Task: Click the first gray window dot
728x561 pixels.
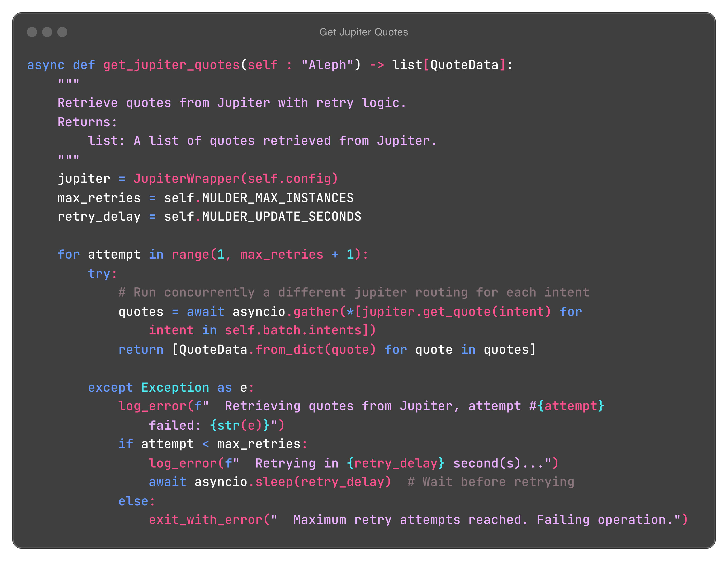Action: click(32, 32)
